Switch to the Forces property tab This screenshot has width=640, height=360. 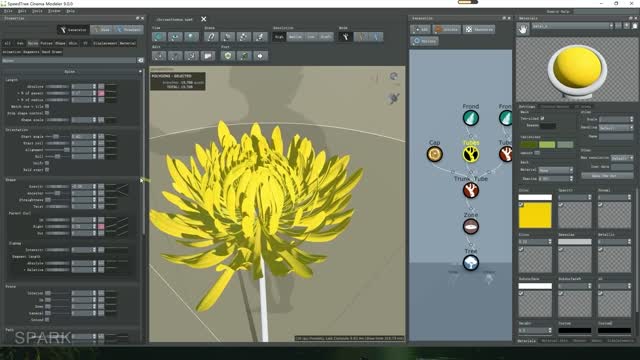pyautogui.click(x=47, y=43)
